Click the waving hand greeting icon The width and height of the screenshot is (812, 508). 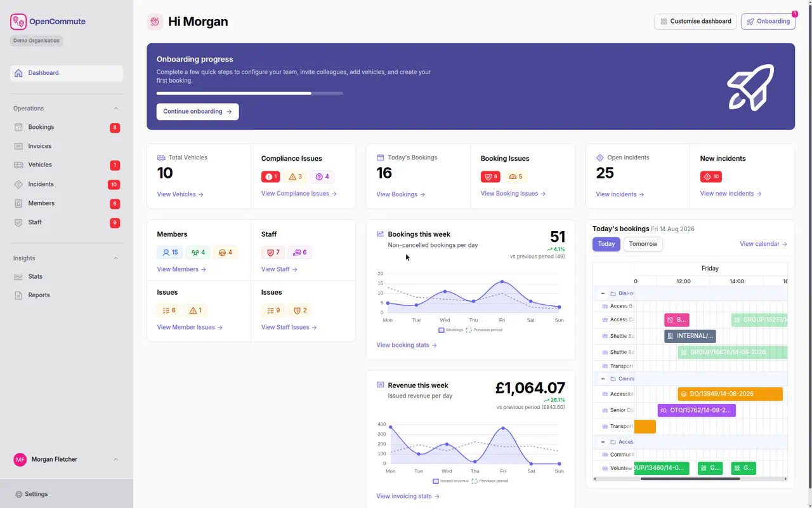point(155,22)
